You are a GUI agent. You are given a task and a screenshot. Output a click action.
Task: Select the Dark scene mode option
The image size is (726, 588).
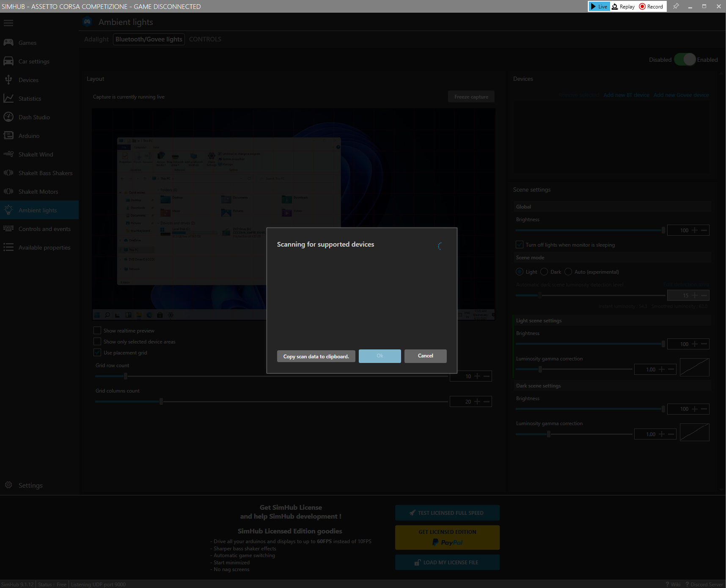tap(545, 272)
